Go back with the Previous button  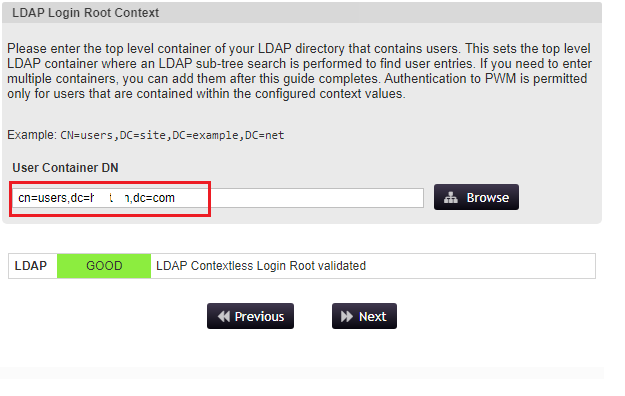pos(250,316)
